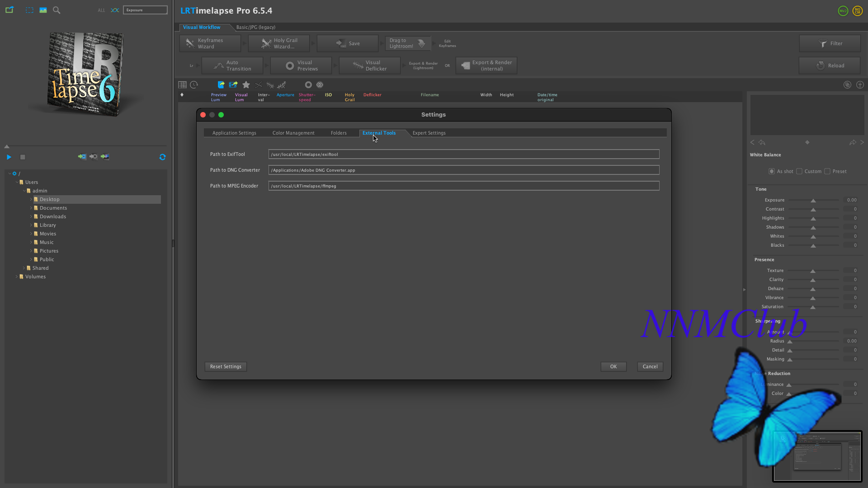
Task: Open the Application Settings tab
Action: pos(234,133)
